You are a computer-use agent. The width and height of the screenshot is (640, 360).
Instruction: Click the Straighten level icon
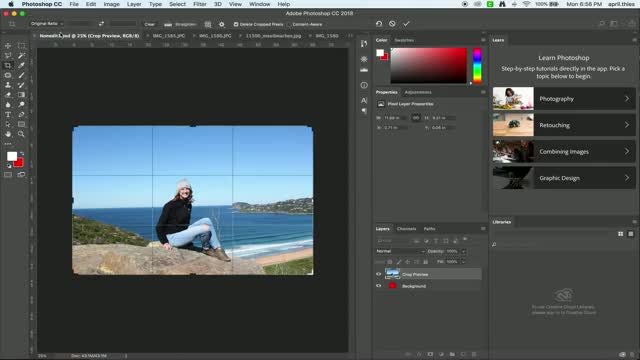click(x=168, y=24)
